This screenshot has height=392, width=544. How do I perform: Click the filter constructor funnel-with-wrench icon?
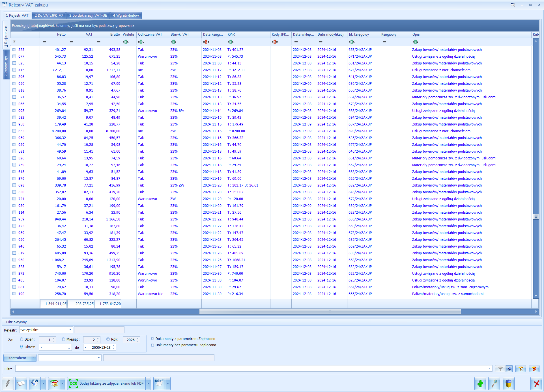click(x=521, y=369)
